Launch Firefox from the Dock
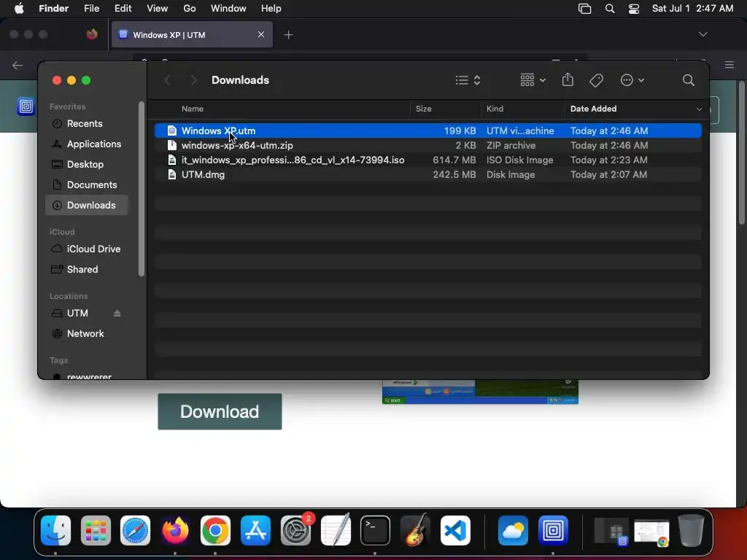This screenshot has height=560, width=747. tap(175, 530)
